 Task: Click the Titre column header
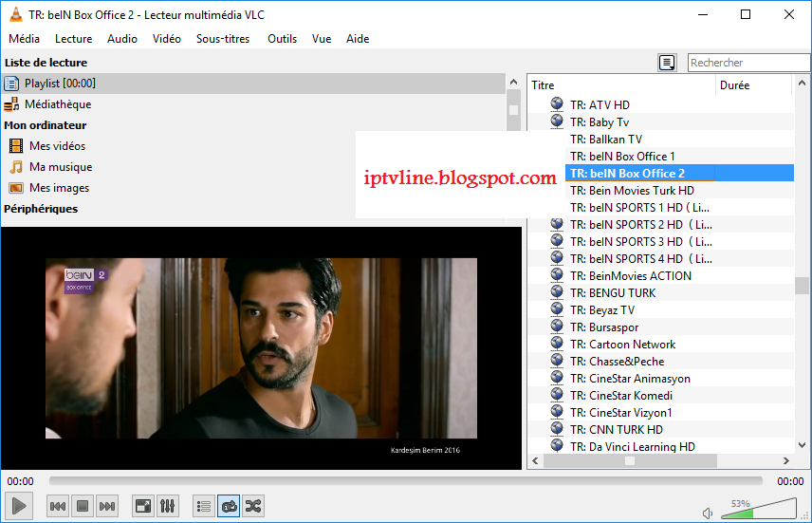coord(621,85)
